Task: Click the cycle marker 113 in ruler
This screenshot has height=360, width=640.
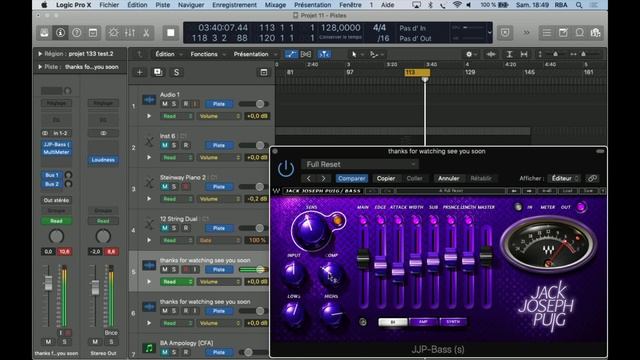Action: click(417, 72)
